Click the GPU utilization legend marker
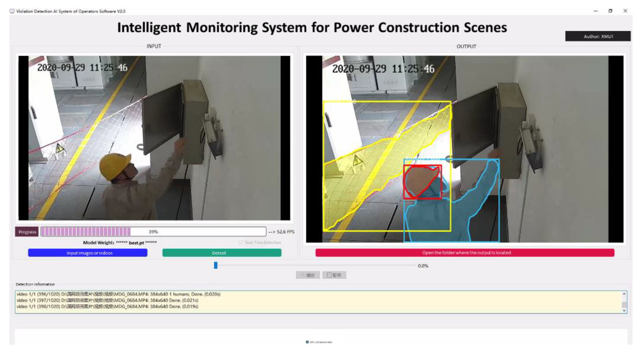 pyautogui.click(x=307, y=342)
